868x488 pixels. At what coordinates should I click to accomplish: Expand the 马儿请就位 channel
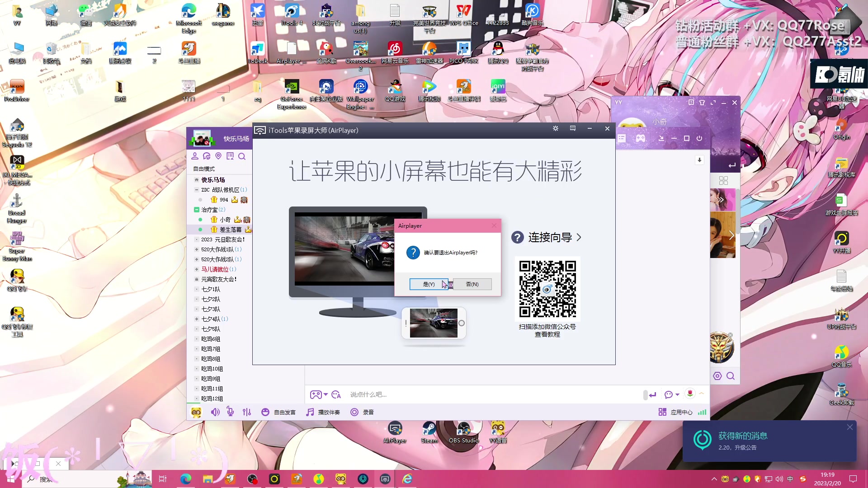197,269
